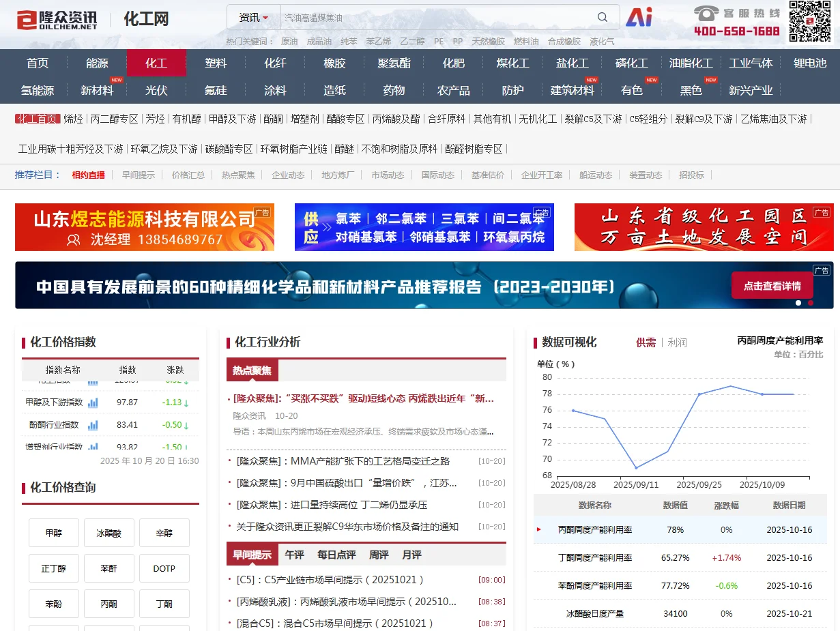Click the customer service phone icon
This screenshot has height=631, width=840.
pyautogui.click(x=706, y=13)
